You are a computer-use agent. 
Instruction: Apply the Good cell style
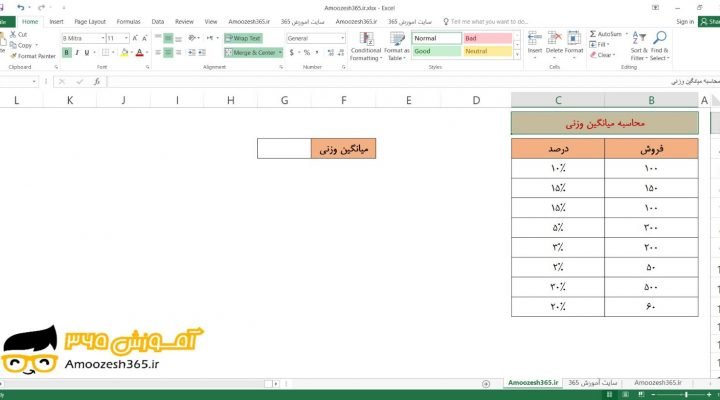coord(437,51)
